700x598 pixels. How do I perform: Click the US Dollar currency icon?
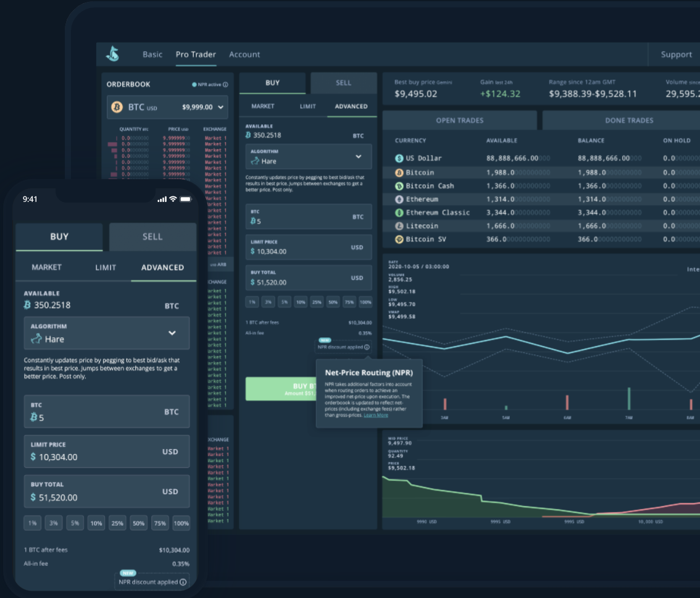point(399,158)
